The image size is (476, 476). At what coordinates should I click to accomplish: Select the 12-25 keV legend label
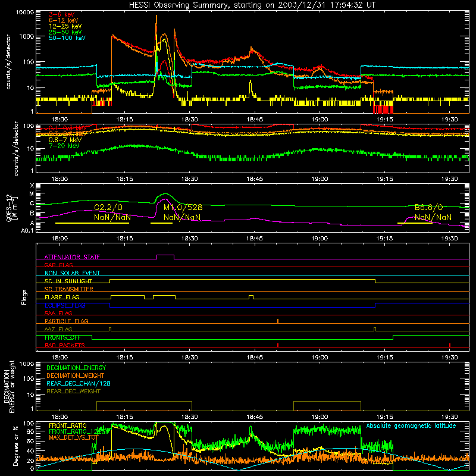[65, 26]
